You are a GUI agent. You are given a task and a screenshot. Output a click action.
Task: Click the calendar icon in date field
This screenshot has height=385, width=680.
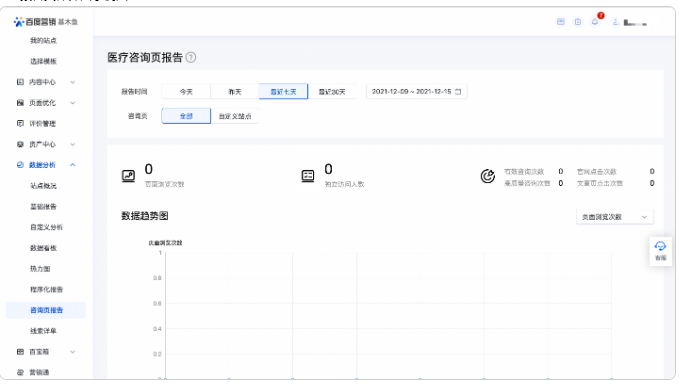pos(458,91)
